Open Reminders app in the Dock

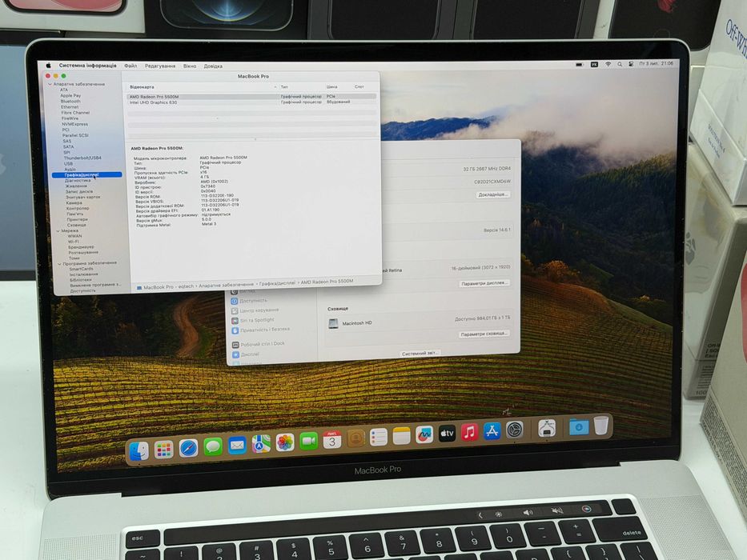pos(378,437)
